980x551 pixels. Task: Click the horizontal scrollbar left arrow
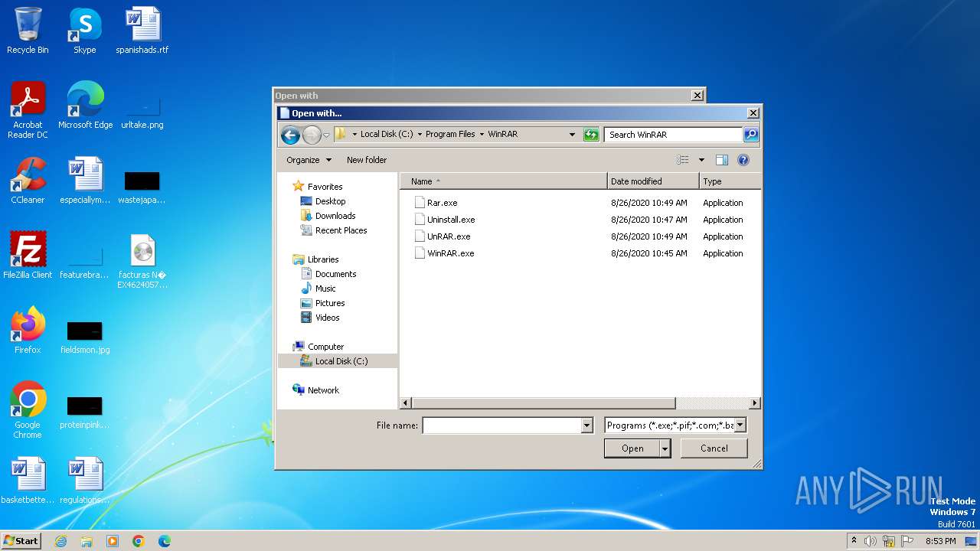[407, 403]
